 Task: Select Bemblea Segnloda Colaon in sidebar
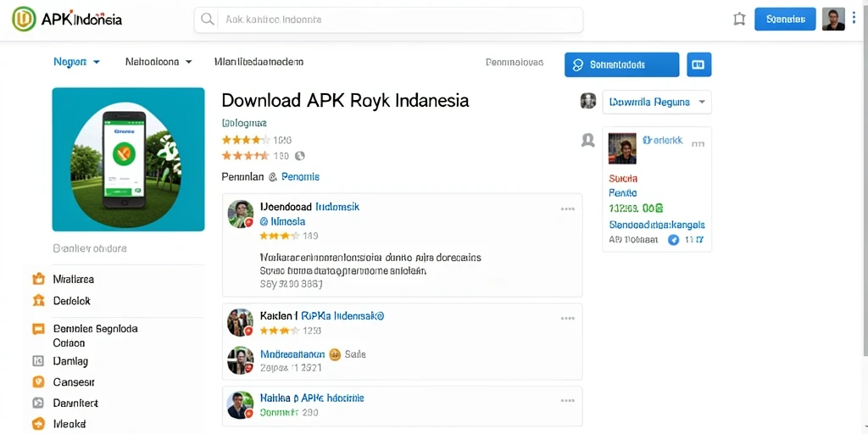click(95, 336)
